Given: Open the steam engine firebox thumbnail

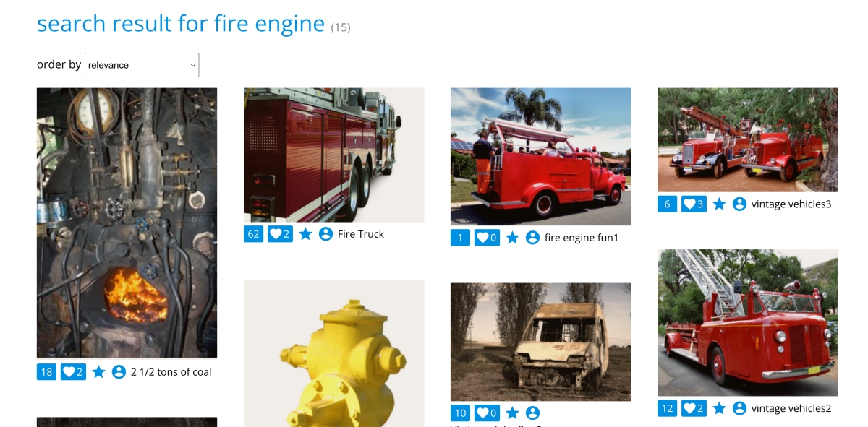Looking at the screenshot, I should click(x=127, y=223).
